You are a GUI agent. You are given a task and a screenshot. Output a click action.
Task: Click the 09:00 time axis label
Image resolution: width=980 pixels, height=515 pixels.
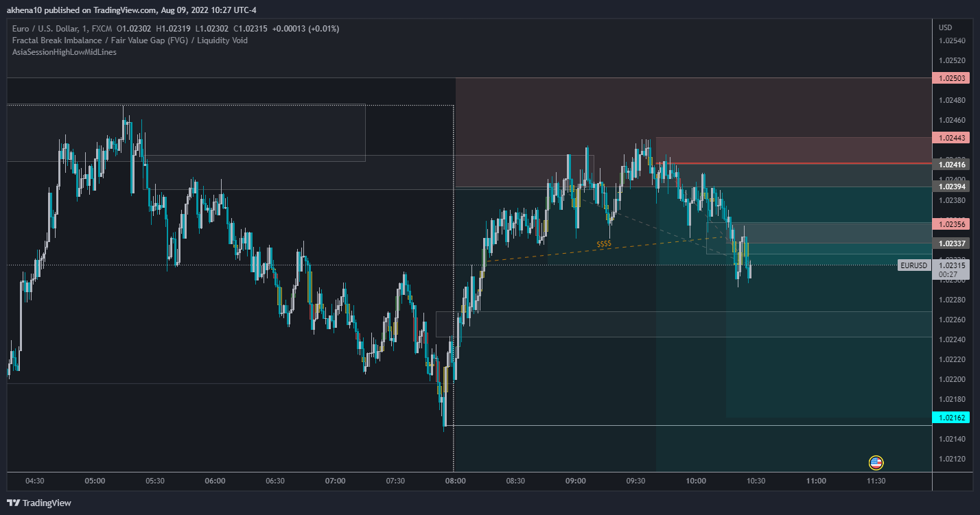click(575, 481)
